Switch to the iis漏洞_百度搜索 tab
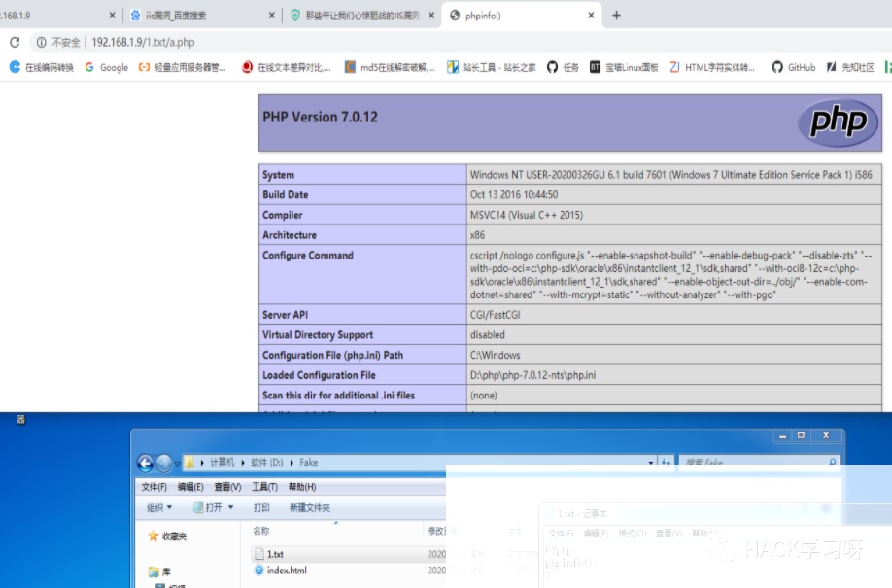 pos(196,16)
